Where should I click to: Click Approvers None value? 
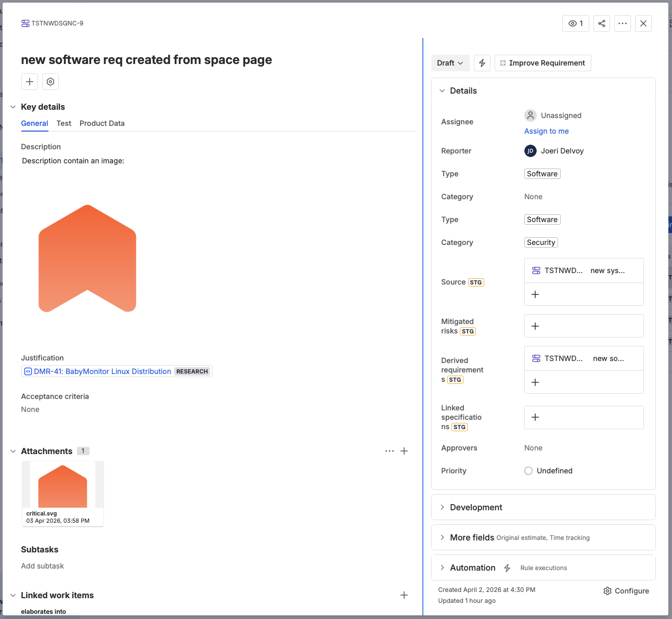534,448
